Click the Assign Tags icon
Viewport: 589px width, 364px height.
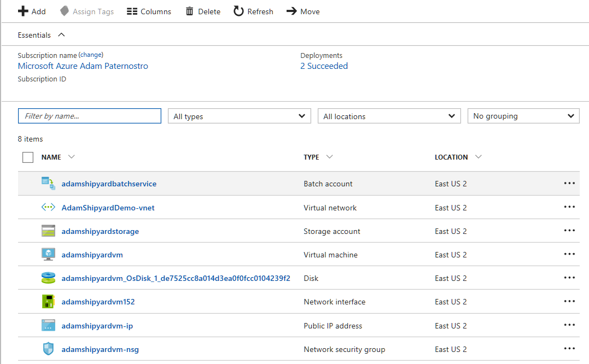[x=65, y=11]
